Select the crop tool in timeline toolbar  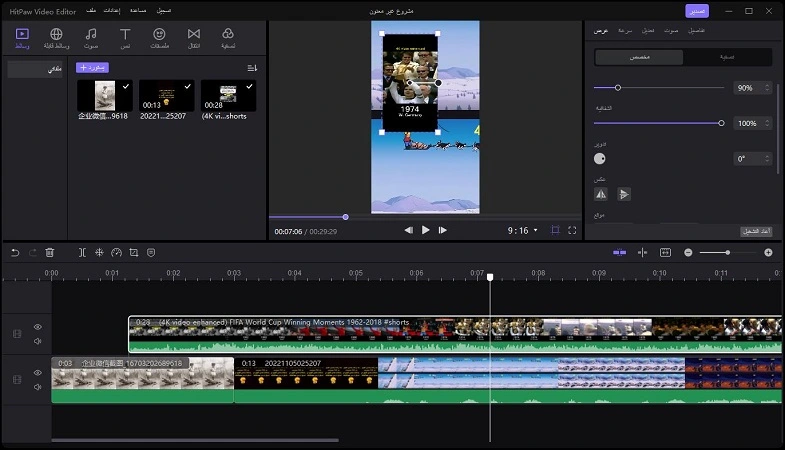click(134, 253)
